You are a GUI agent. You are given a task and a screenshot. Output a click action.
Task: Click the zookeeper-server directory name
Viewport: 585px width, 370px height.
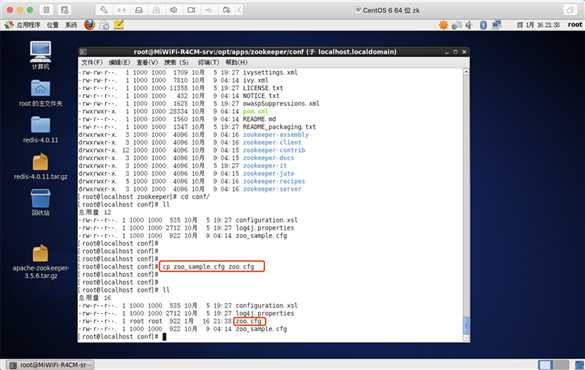click(x=272, y=189)
